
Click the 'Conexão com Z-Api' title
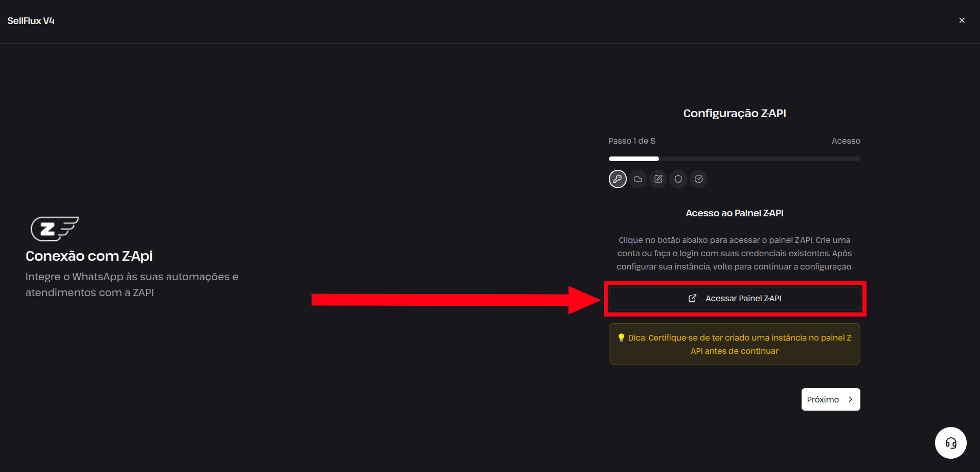click(x=89, y=256)
